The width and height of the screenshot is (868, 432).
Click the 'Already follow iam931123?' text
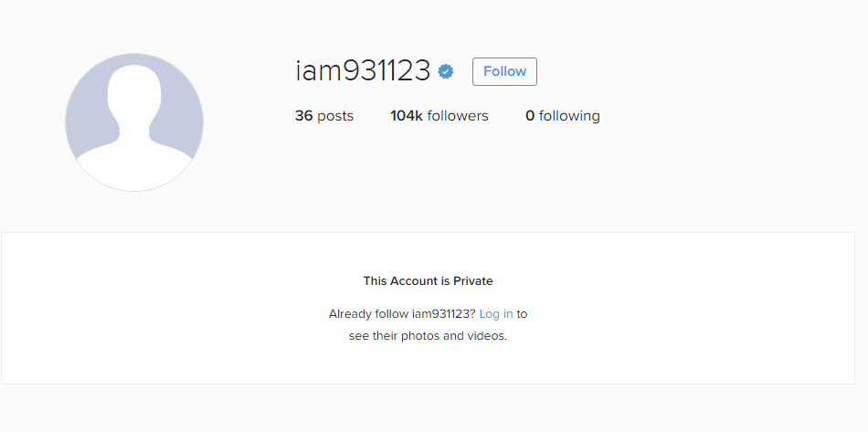[402, 314]
